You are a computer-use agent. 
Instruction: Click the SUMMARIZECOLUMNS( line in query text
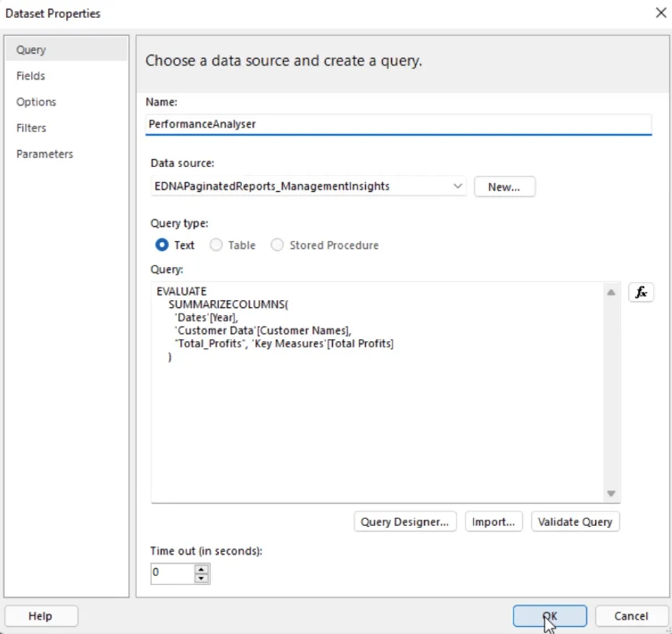pos(228,304)
